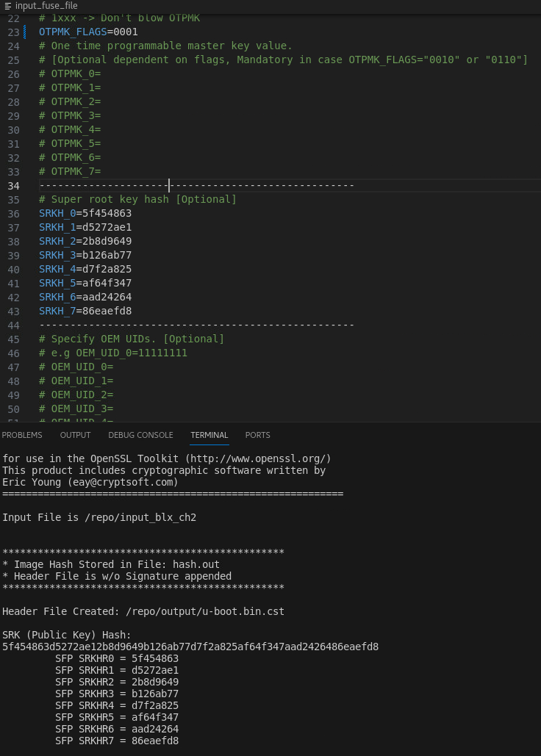The image size is (541, 756).
Task: Click the '# OTPMK_6=' comment line
Action: [x=70, y=158]
